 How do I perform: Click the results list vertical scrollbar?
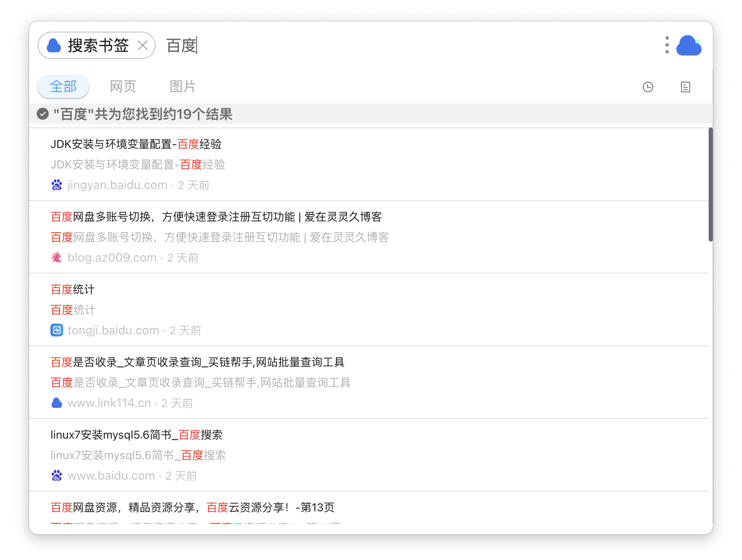click(x=710, y=184)
